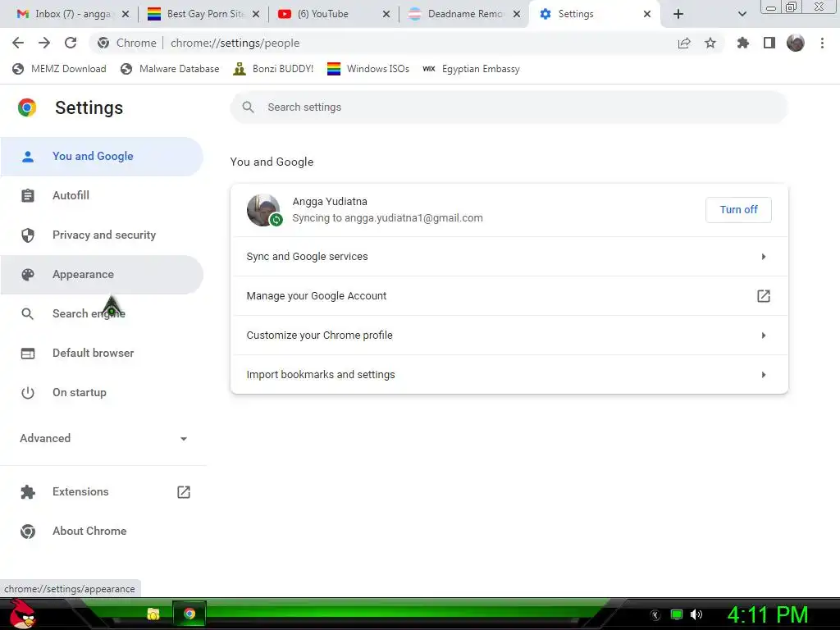The width and height of the screenshot is (840, 630).
Task: Open the Egyptian Embassy bookmark
Action: point(471,69)
